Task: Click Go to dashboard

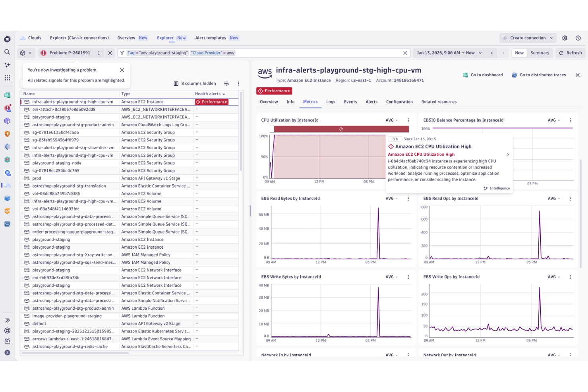Action: (x=483, y=75)
